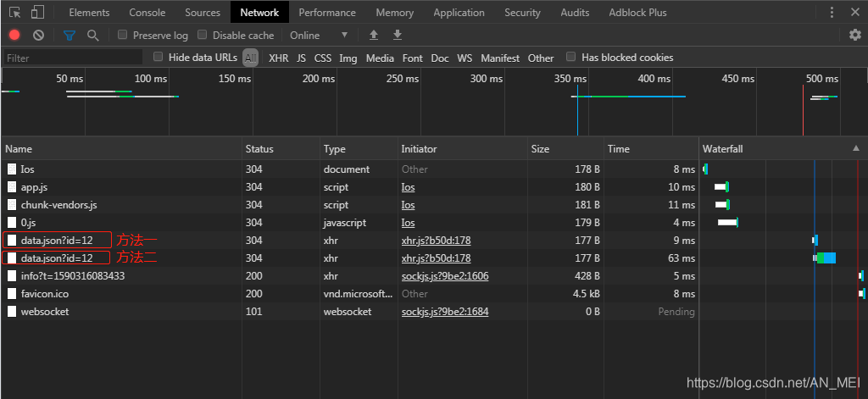868x399 pixels.
Task: Sort by the Size column header
Action: 565,149
